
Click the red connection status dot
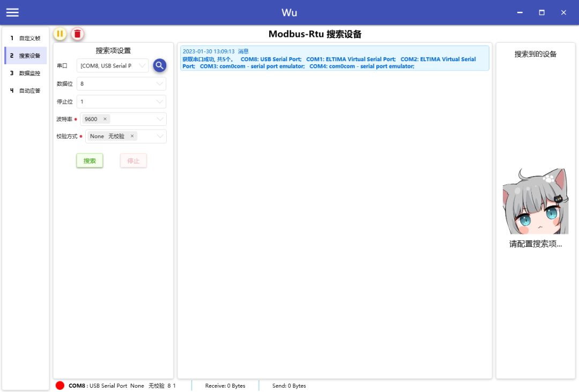[x=60, y=385]
